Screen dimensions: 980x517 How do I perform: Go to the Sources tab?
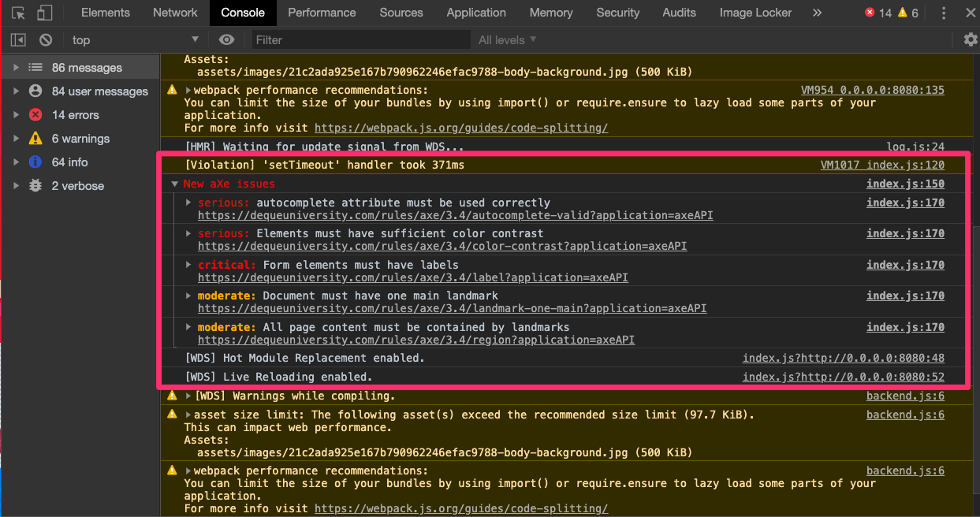[401, 13]
